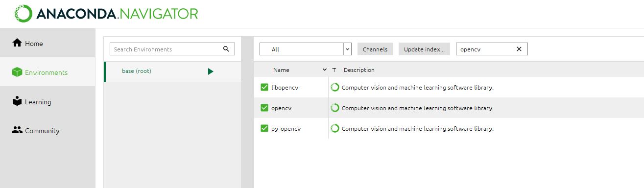Click the search magnifier in Search Environments

pyautogui.click(x=226, y=49)
